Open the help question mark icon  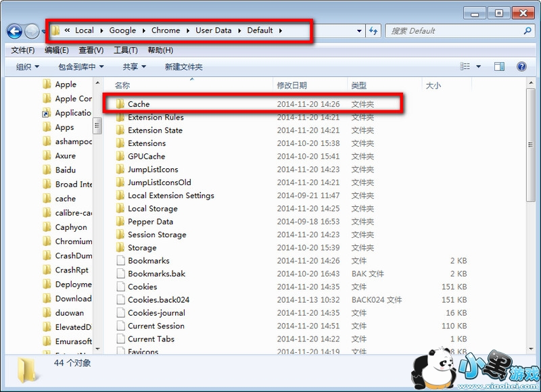pyautogui.click(x=521, y=66)
